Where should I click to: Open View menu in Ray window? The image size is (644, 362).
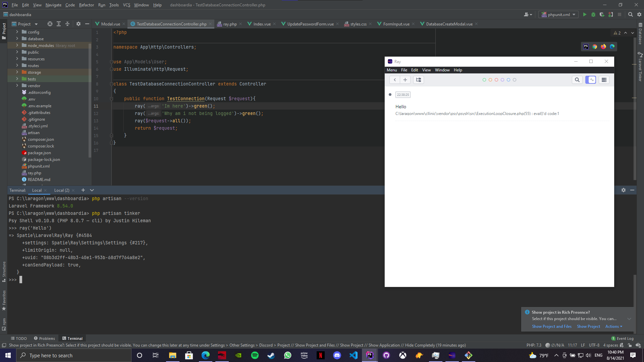pyautogui.click(x=426, y=70)
